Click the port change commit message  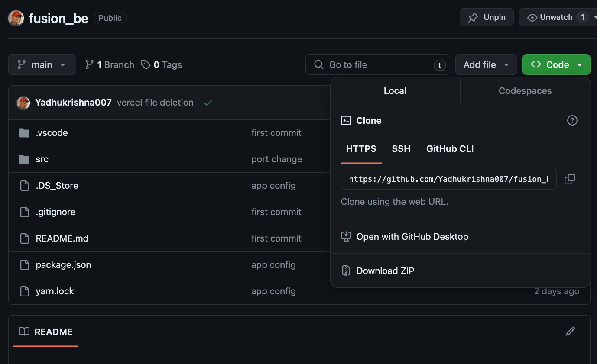(x=277, y=159)
